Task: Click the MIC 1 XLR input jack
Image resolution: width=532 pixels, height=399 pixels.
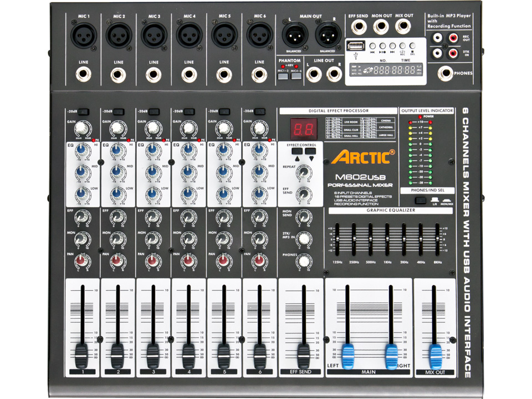Action: coord(84,34)
